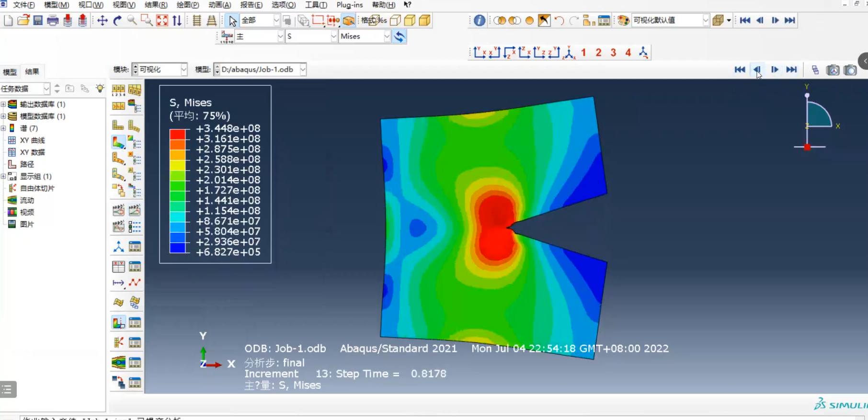Open the 结果(R) menu
Viewport: 868px width, 420px height.
(156, 5)
